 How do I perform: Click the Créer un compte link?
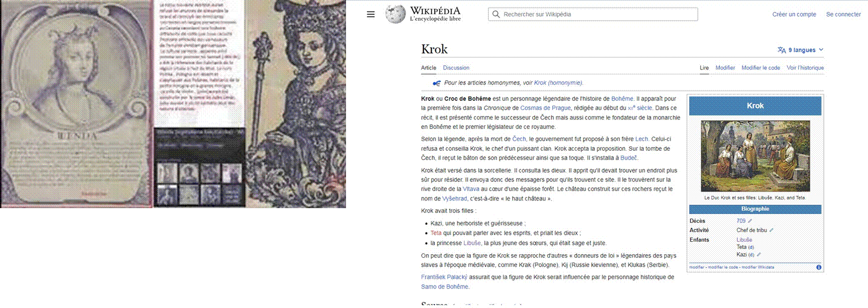794,14
